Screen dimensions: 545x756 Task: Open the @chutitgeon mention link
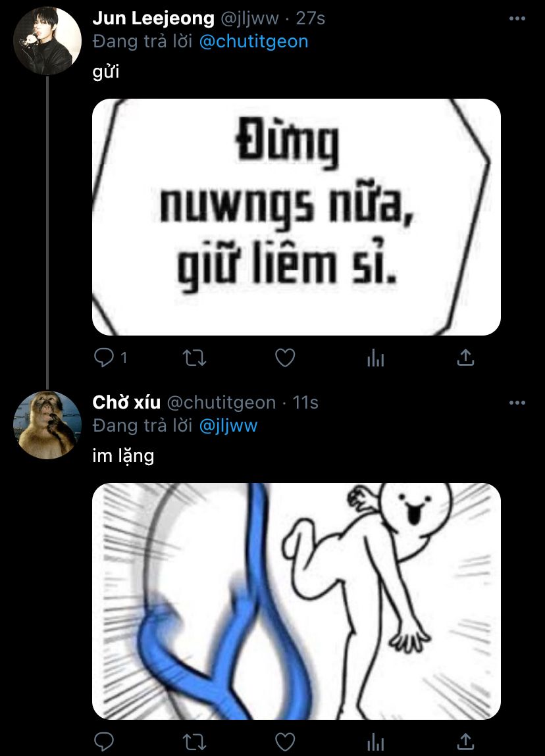253,41
